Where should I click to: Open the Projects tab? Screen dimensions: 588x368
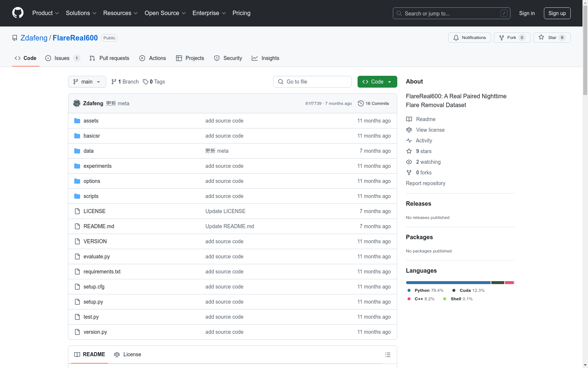tap(190, 58)
